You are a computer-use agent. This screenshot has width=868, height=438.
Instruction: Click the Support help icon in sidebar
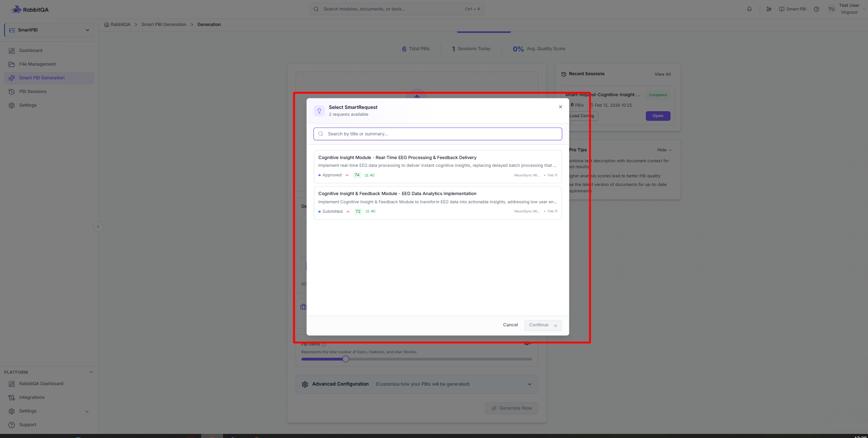(12, 425)
